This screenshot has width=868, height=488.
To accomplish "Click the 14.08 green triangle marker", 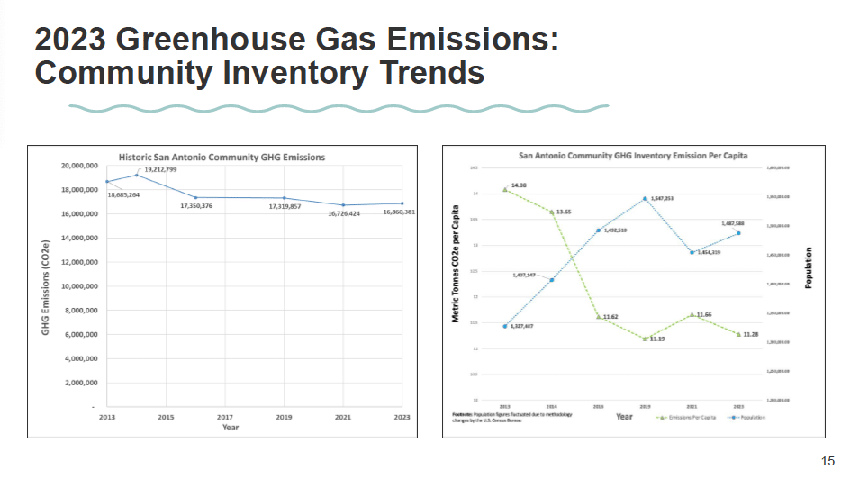I will [505, 190].
